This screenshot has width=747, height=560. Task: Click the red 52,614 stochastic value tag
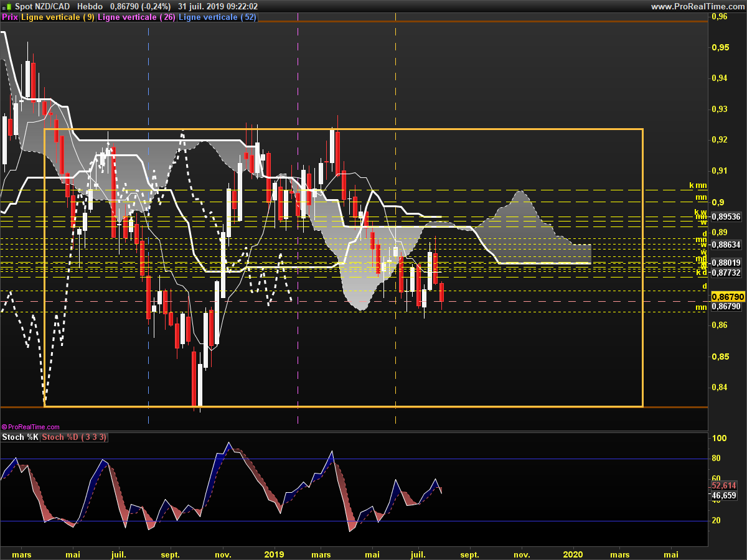point(724,486)
